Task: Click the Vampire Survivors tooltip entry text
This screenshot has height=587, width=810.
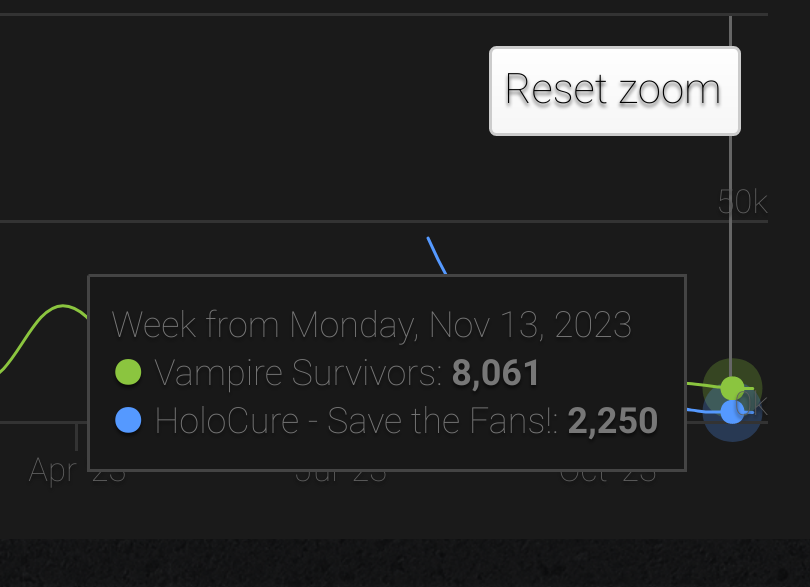Action: pyautogui.click(x=298, y=373)
